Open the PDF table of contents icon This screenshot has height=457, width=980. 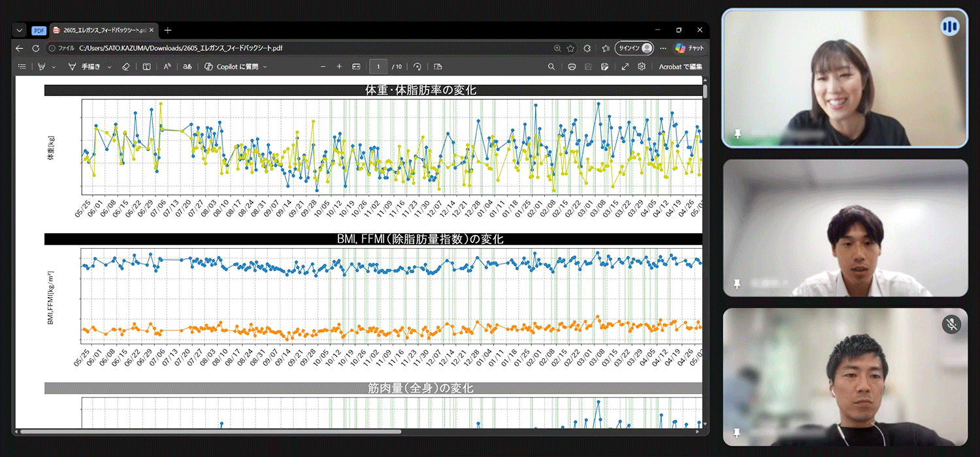(x=22, y=67)
